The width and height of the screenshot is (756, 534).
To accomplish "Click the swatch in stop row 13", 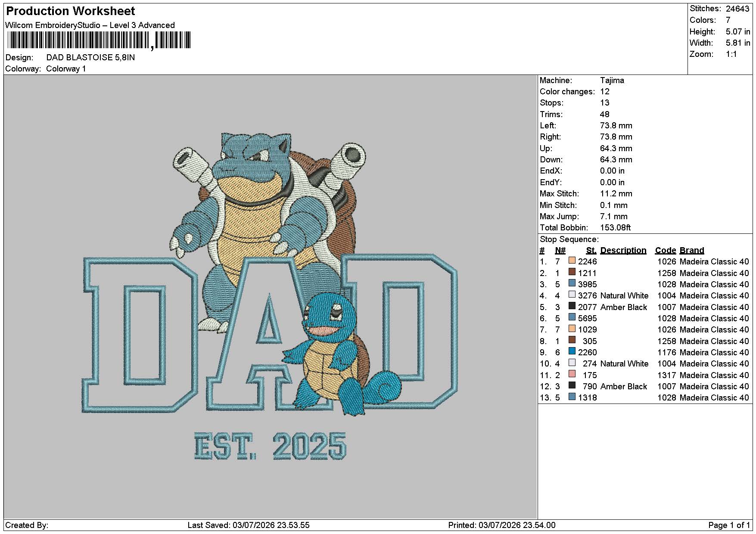I will pos(572,397).
